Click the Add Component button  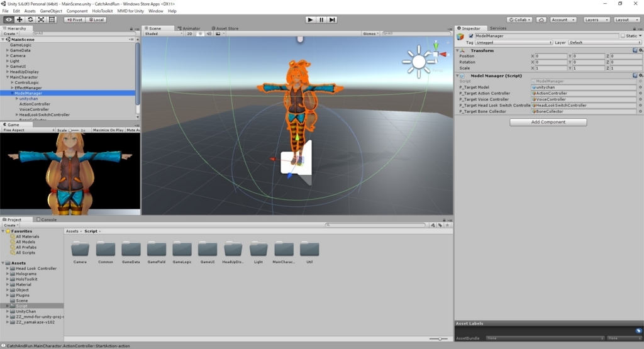[x=548, y=122]
